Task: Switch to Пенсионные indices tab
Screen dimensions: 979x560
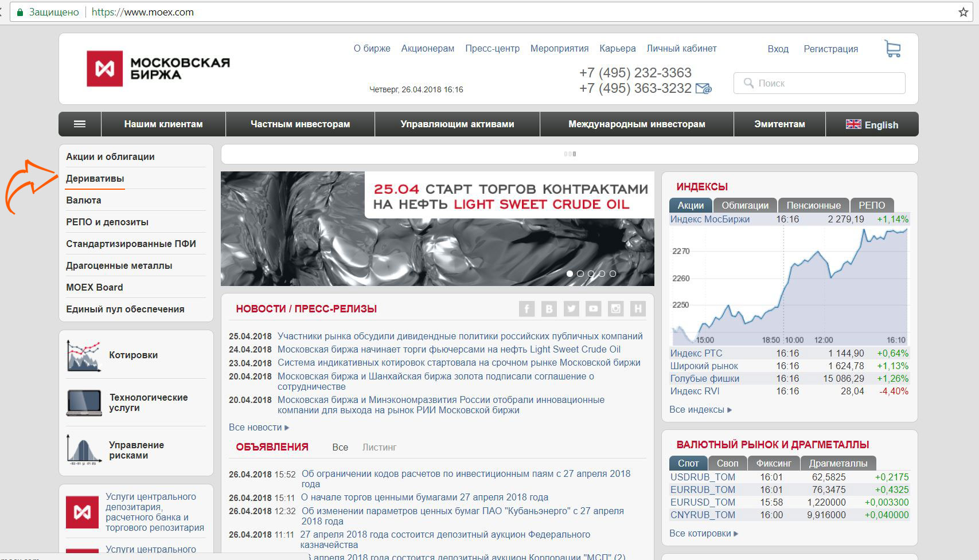Action: 813,205
